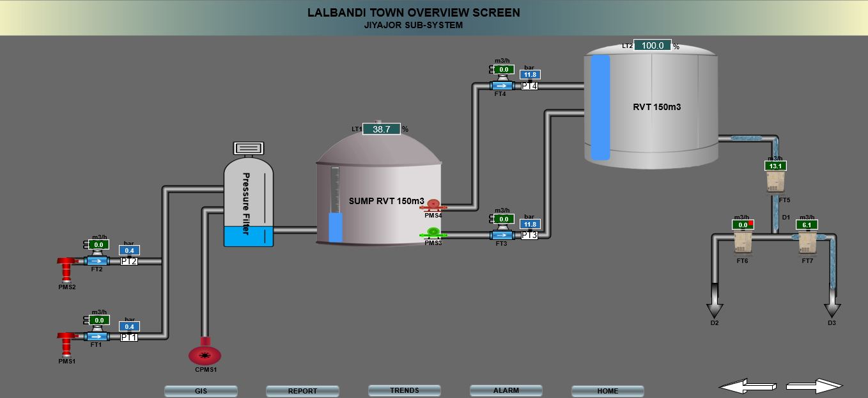Click the CPMS1 red blower pump
Image resolution: width=868 pixels, height=398 pixels.
[x=205, y=354]
